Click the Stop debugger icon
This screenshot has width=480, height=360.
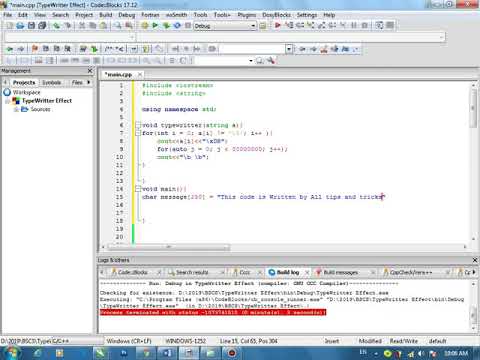pos(365,25)
